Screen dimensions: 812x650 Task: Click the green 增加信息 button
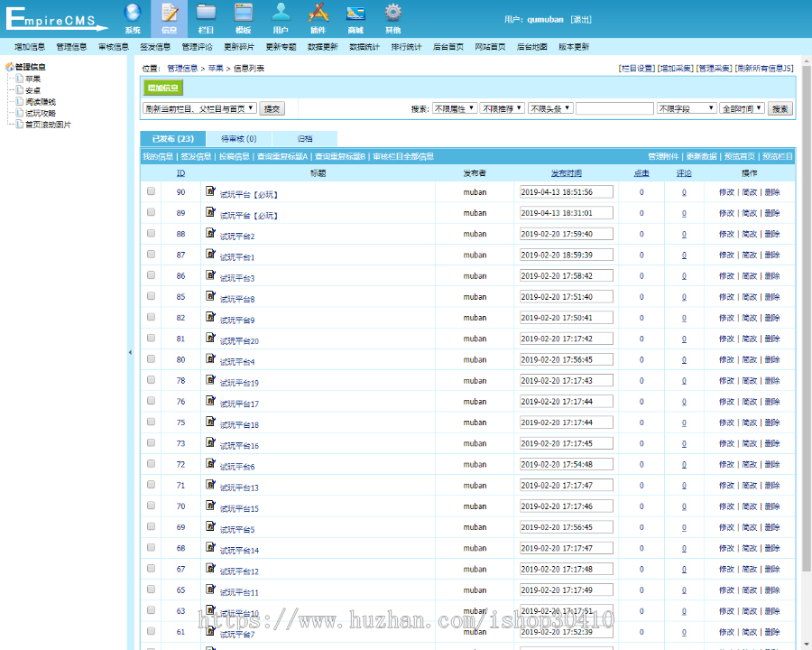coord(163,88)
